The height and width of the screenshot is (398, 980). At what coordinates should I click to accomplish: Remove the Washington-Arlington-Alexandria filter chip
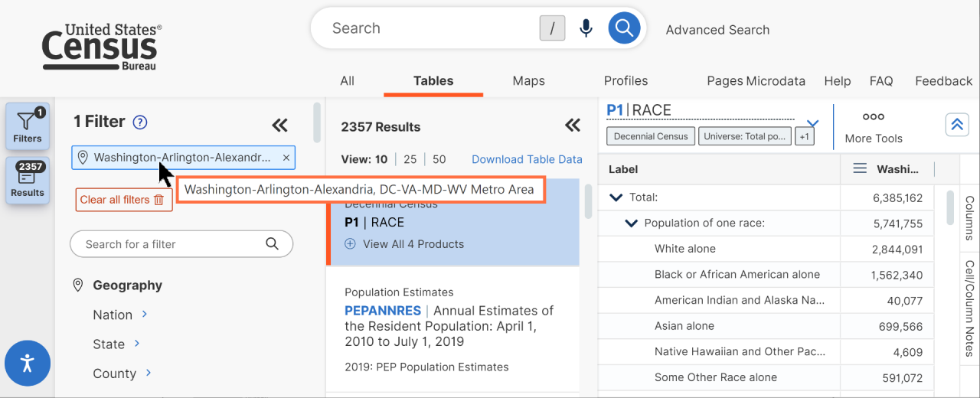point(286,158)
